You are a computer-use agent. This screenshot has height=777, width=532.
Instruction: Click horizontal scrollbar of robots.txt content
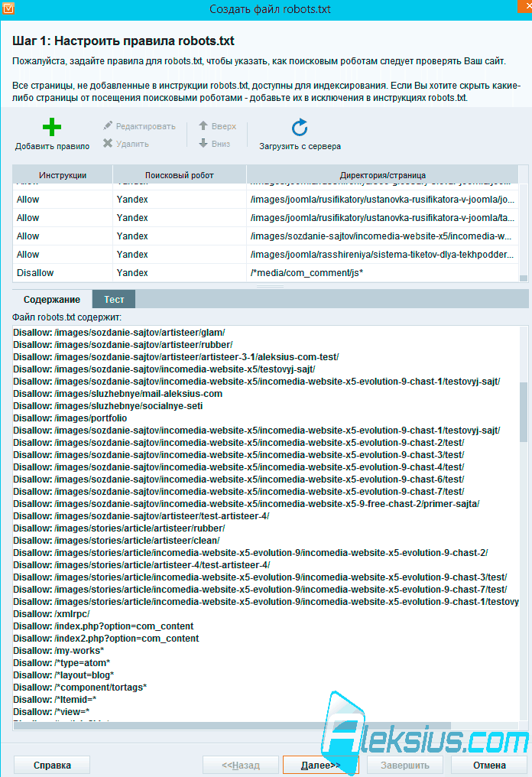pos(232,726)
